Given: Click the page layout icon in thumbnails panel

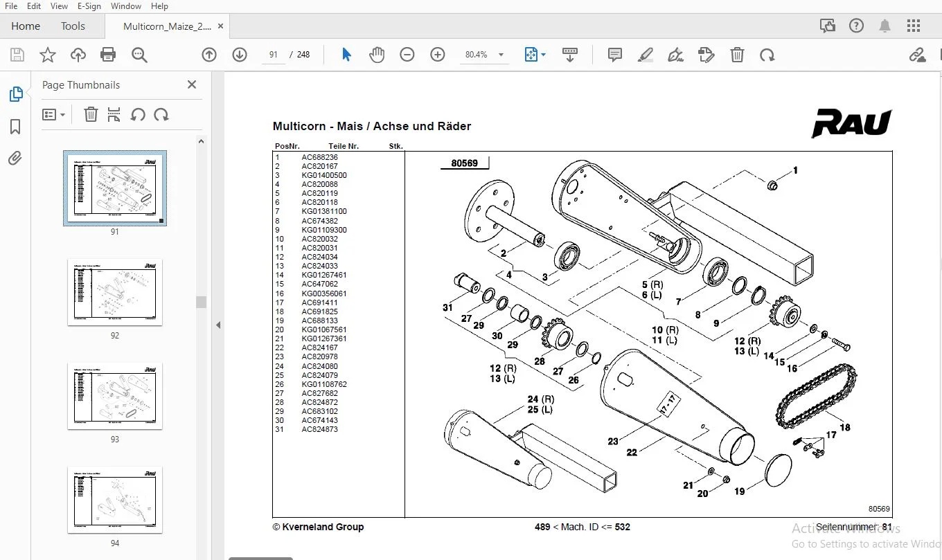Looking at the screenshot, I should tap(114, 115).
